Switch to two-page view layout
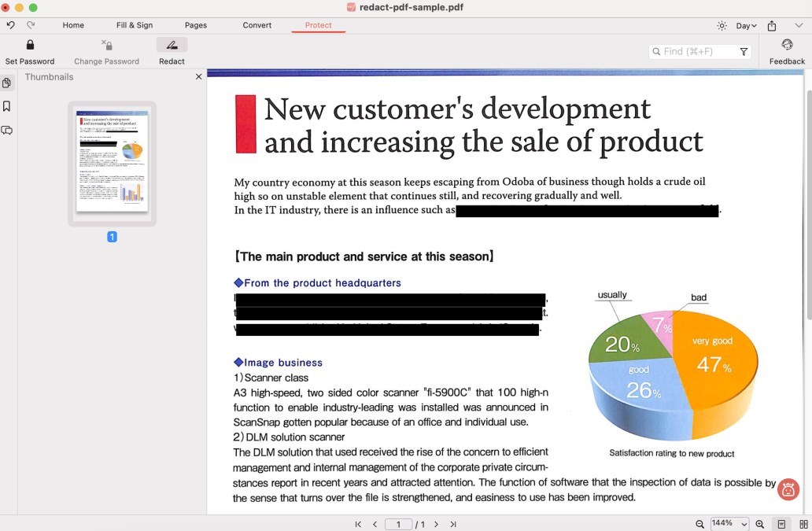The image size is (812, 531). [x=801, y=524]
